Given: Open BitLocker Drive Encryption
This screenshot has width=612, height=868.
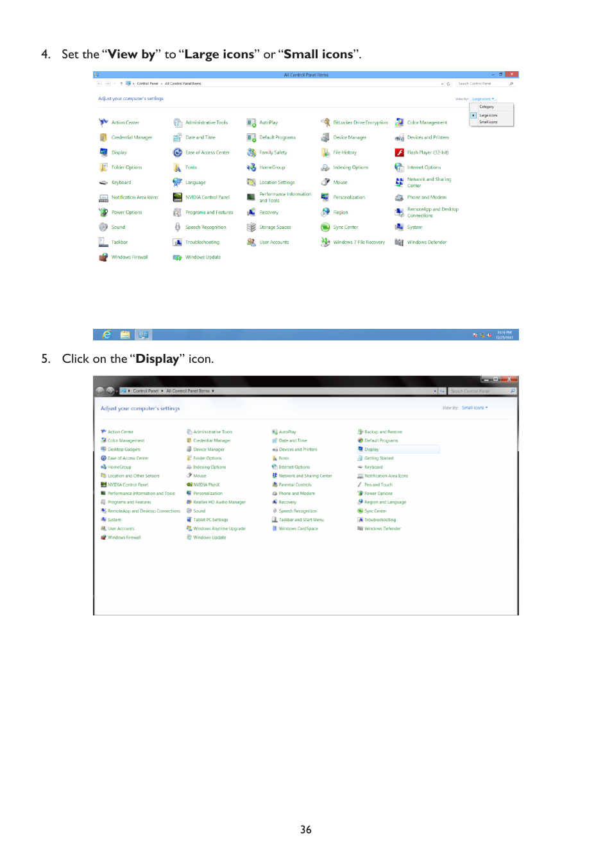Looking at the screenshot, I should tap(354, 122).
